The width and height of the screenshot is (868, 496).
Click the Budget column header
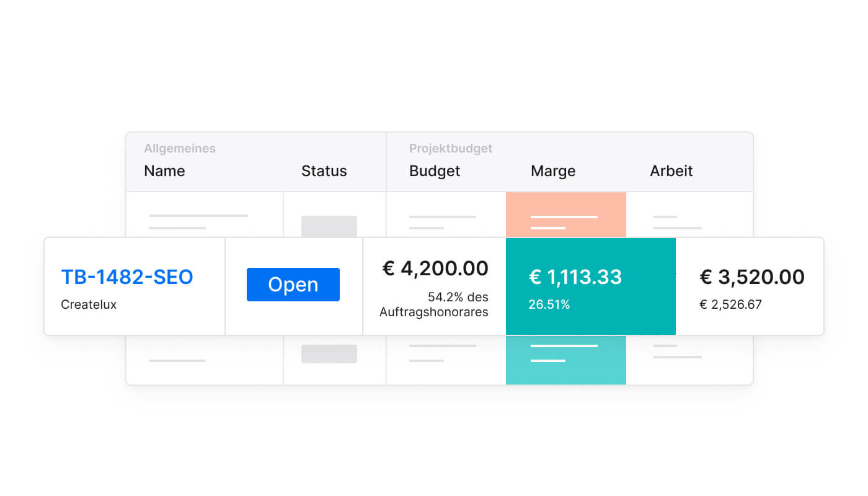click(x=434, y=171)
